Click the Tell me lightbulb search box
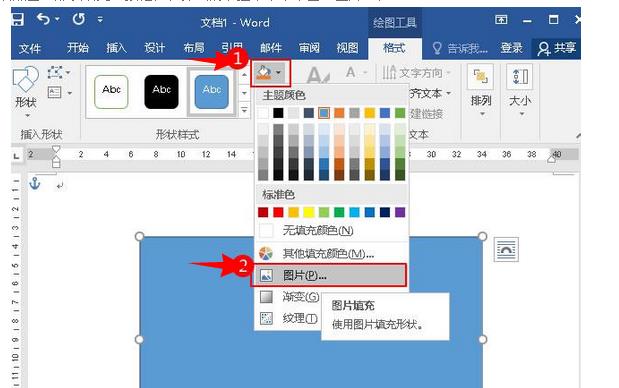This screenshot has height=388, width=619. click(x=460, y=48)
